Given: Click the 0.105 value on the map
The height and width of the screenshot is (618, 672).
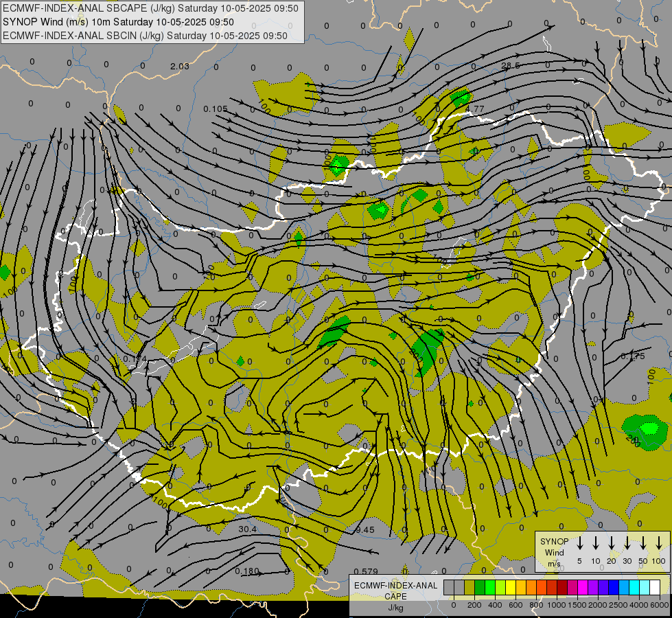Looking at the screenshot, I should [216, 109].
